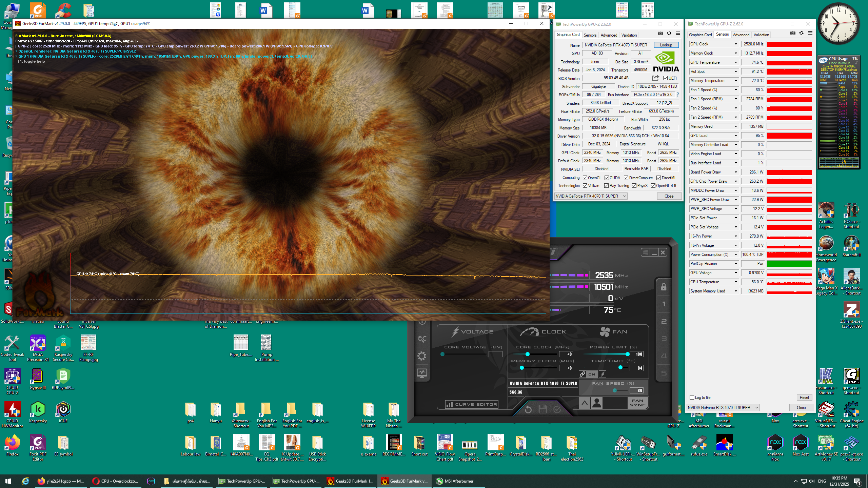The image size is (868, 488).
Task: Open Afterburner hardware monitor icon
Action: click(x=422, y=373)
